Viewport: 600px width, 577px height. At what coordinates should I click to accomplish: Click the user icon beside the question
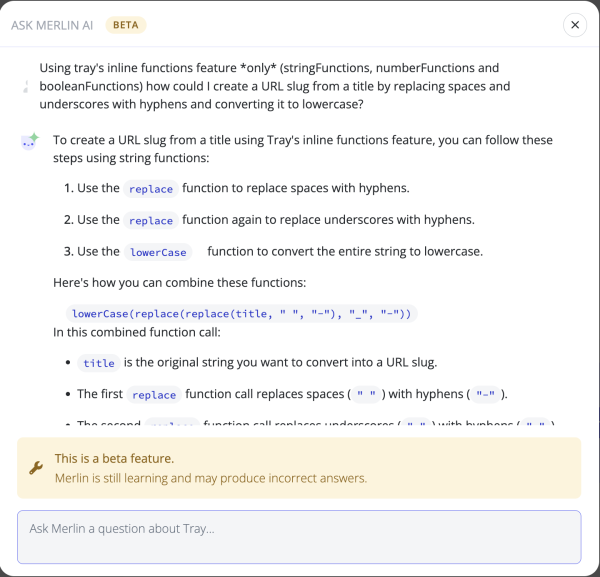click(26, 87)
